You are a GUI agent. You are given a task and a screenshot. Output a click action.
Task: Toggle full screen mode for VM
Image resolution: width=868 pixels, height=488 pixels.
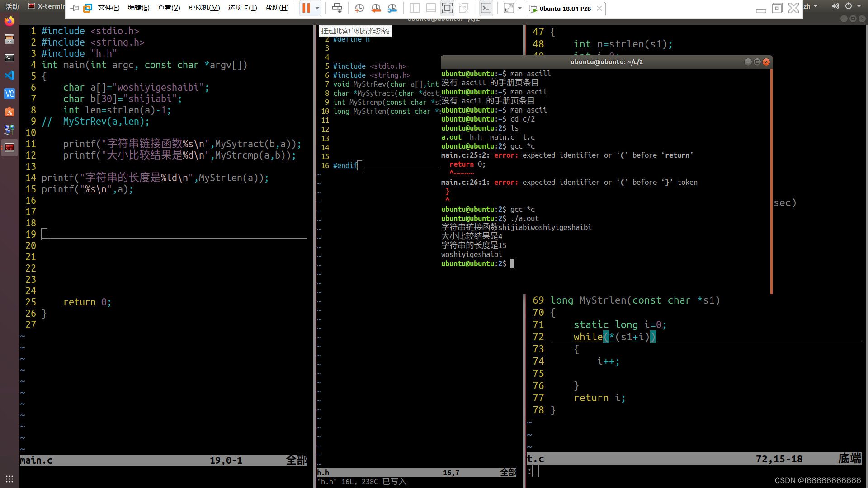(447, 8)
